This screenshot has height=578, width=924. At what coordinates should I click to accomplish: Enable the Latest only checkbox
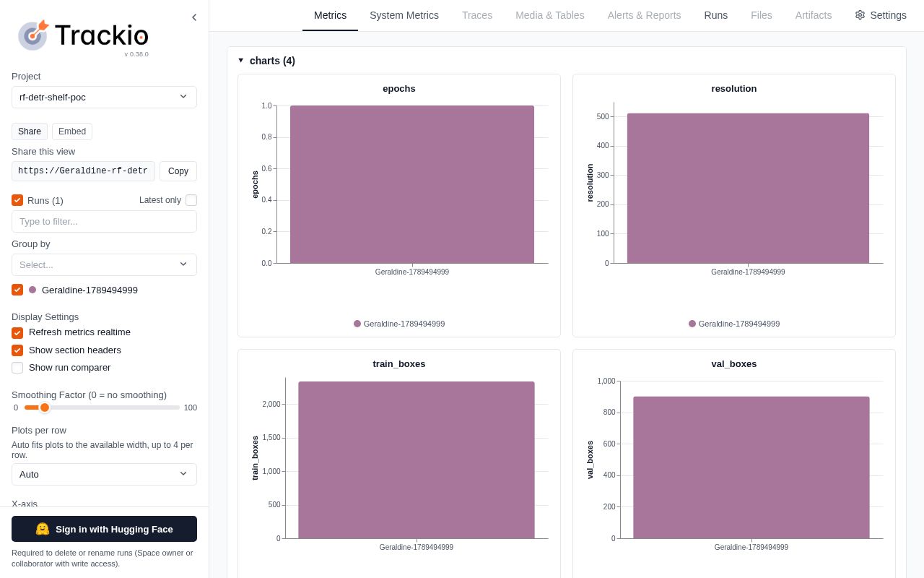point(191,200)
